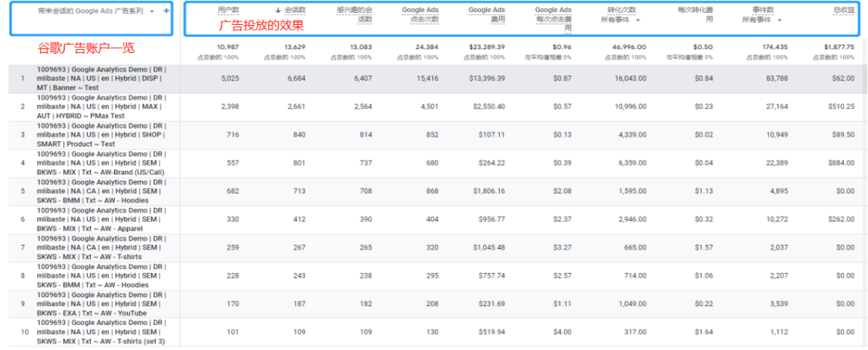Sort by the Google Ads 点击次数 header

pos(420,14)
